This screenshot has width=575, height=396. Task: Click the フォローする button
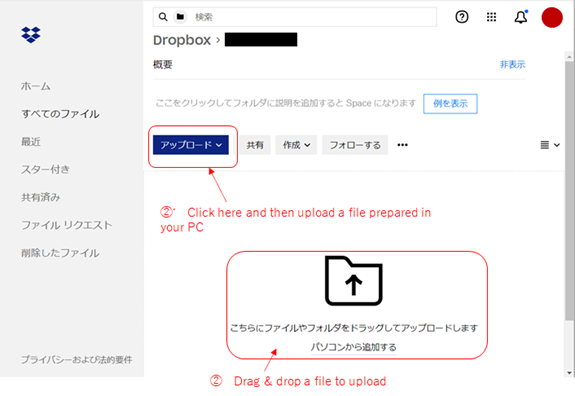click(355, 145)
